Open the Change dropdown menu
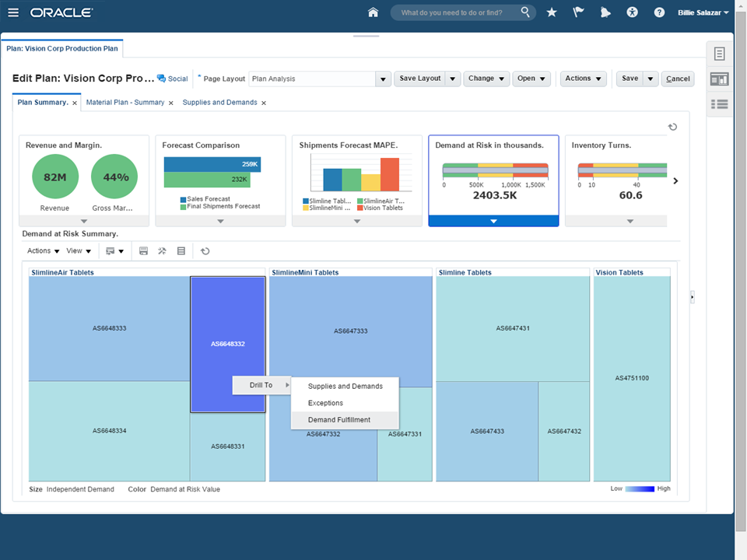 (x=486, y=79)
